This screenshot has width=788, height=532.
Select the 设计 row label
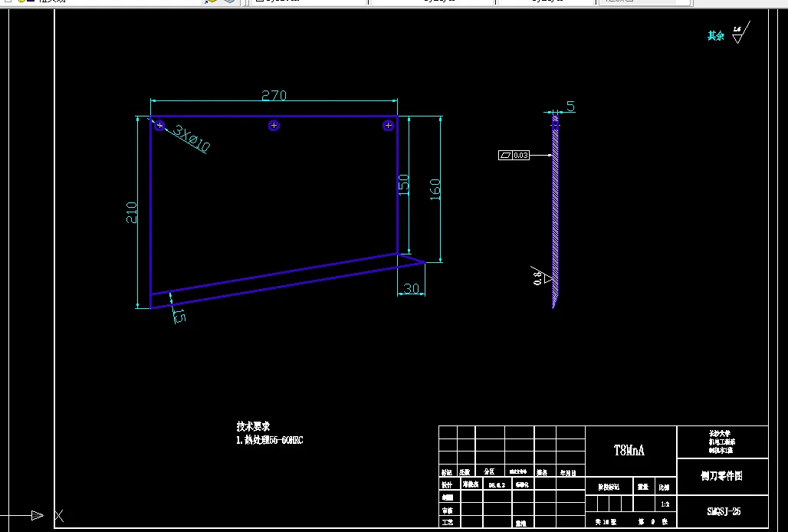tap(447, 484)
